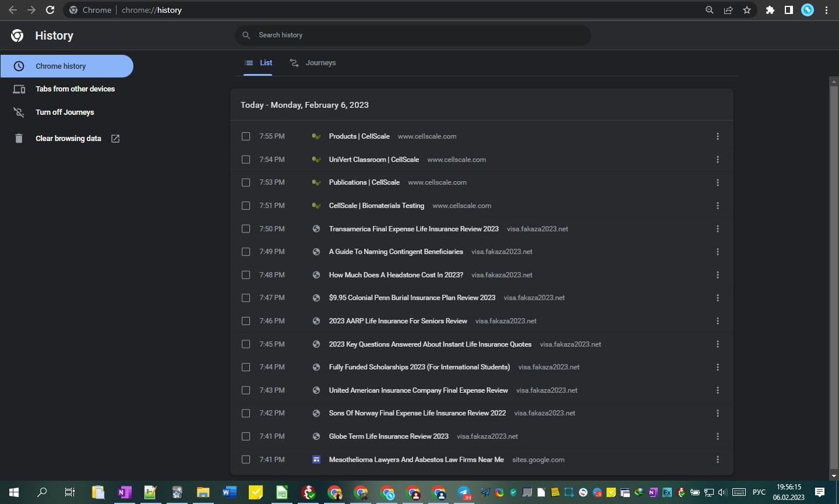This screenshot has width=839, height=504.
Task: Open Windows taskbar search
Action: pyautogui.click(x=41, y=492)
